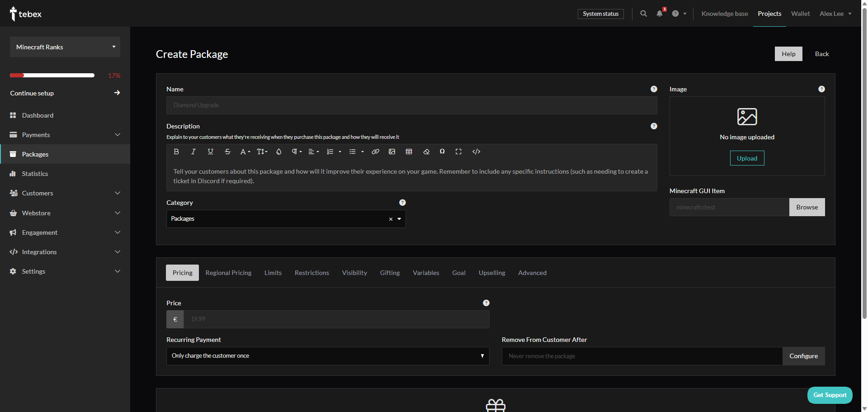Switch to the Limits tab
868x412 pixels.
click(x=273, y=273)
